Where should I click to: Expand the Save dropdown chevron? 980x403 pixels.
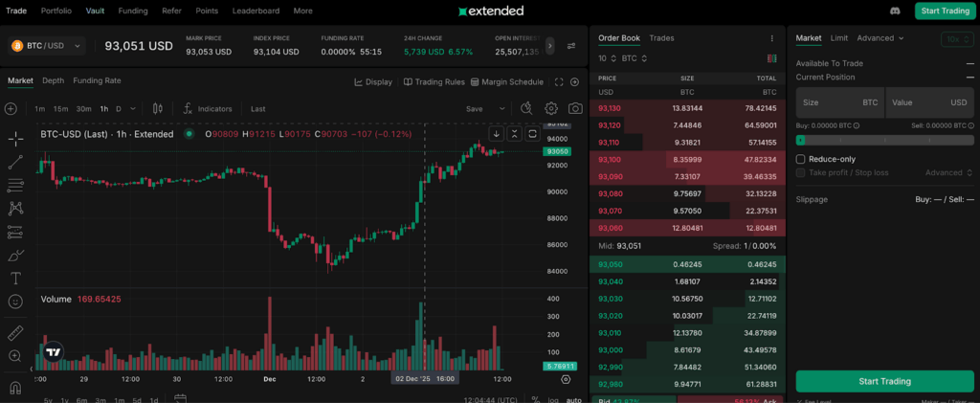pyautogui.click(x=501, y=109)
